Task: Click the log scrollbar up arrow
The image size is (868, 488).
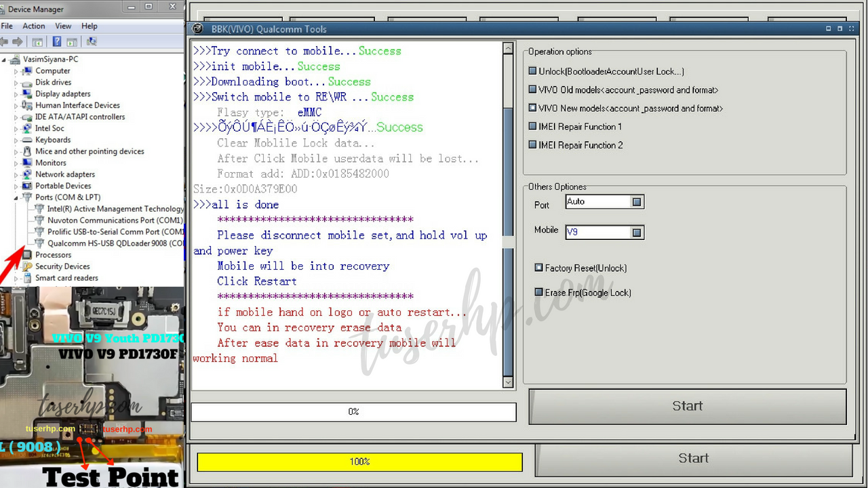Action: point(508,48)
